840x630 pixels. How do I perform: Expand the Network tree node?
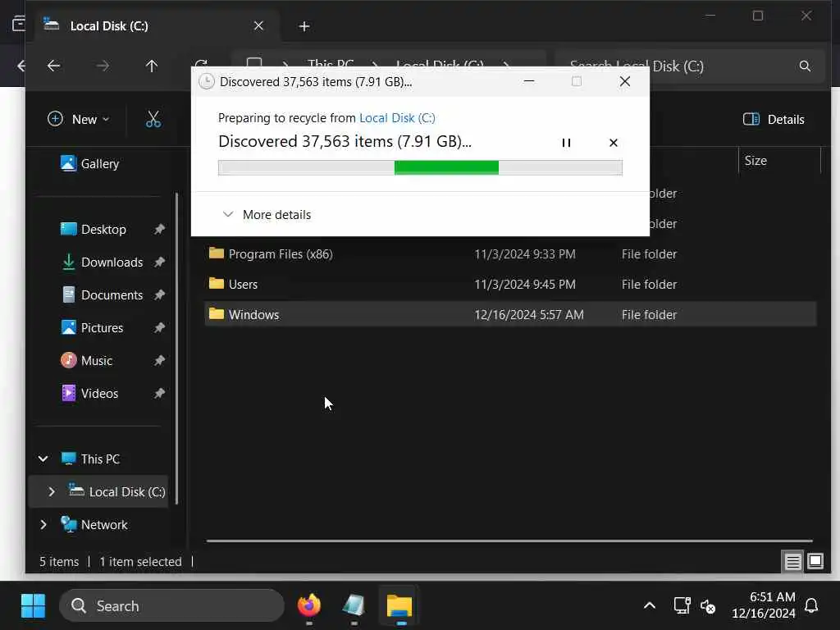43,524
